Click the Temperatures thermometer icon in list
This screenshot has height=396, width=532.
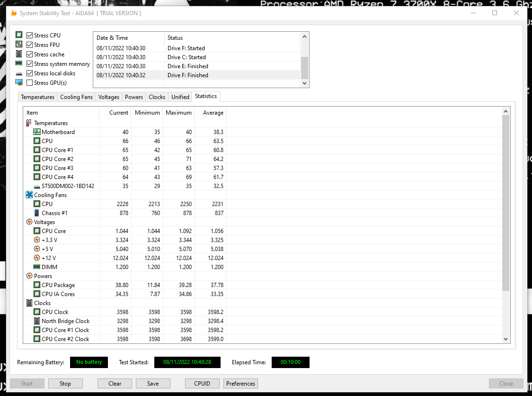29,123
